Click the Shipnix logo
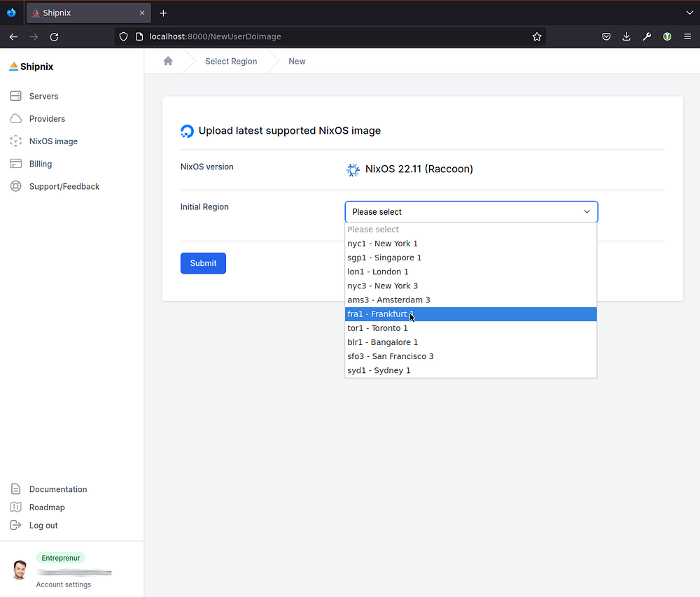Viewport: 700px width, 597px height. coord(31,66)
